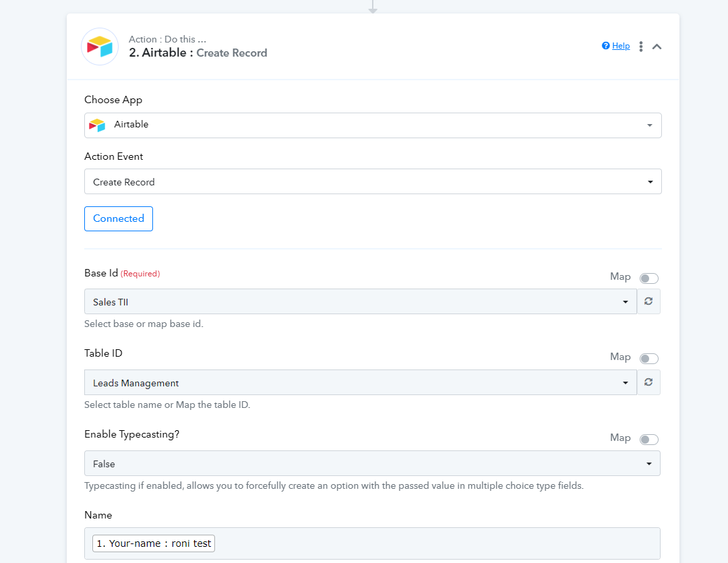Viewport: 728px width, 563px height.
Task: Click the red '(Required)' label
Action: [140, 274]
